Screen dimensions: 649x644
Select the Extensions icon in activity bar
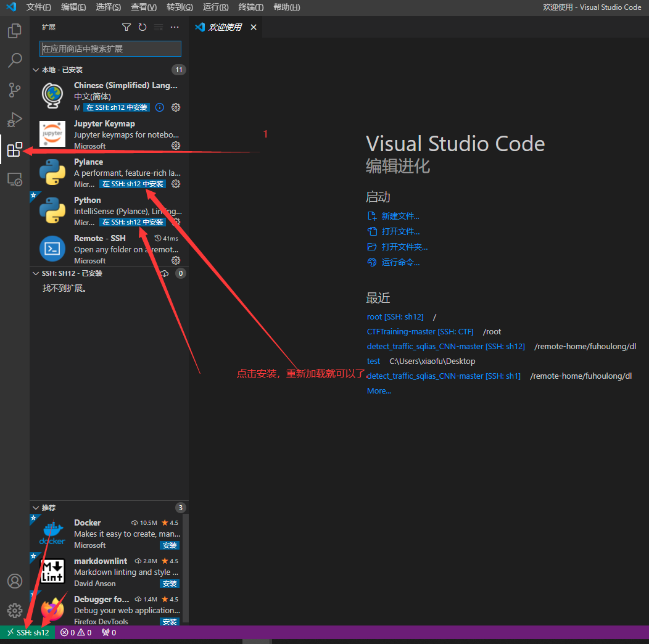tap(14, 149)
